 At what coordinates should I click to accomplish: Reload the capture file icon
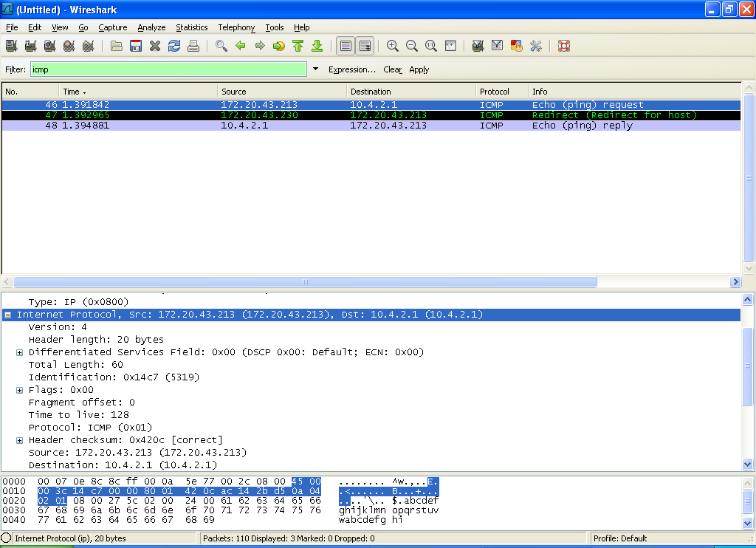tap(174, 46)
